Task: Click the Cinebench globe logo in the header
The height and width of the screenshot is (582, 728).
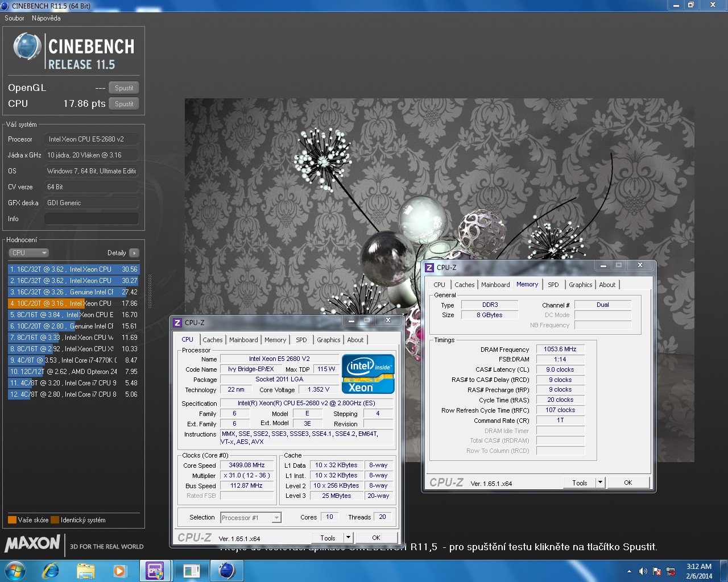Action: [x=27, y=47]
